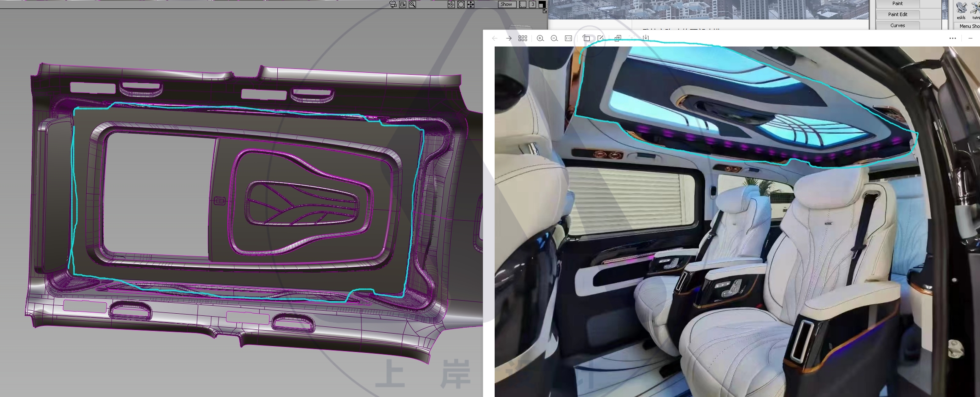Click the Paint panel button

(x=897, y=3)
